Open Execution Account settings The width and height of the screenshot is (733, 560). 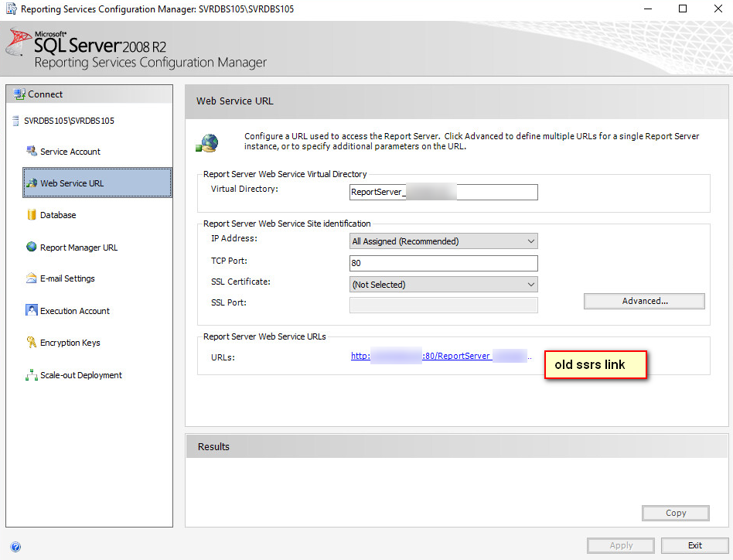coord(75,311)
